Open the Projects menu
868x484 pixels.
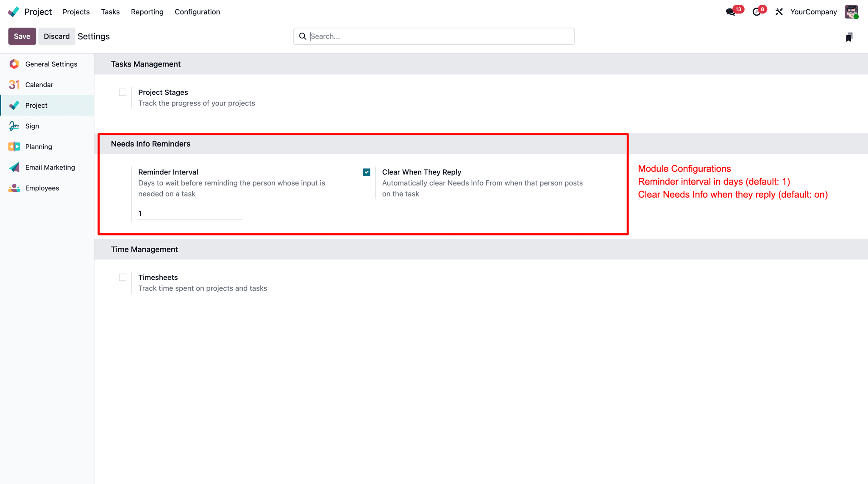(x=76, y=12)
